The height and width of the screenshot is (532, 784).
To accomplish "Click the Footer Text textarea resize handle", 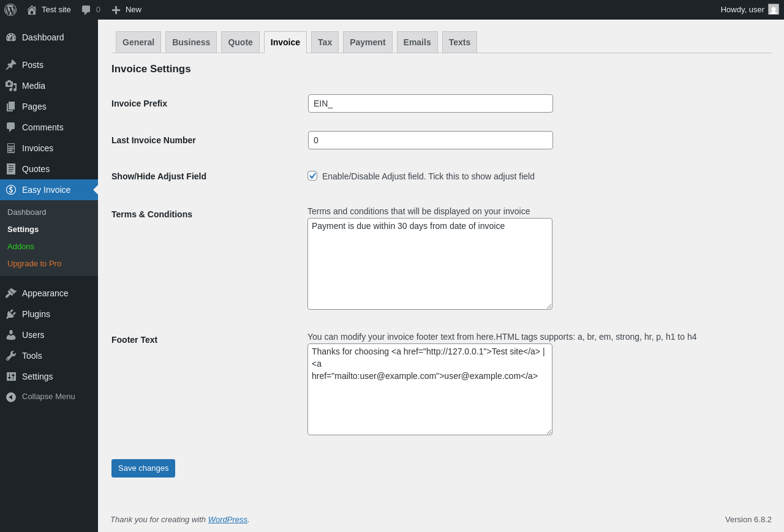I will tap(548, 431).
